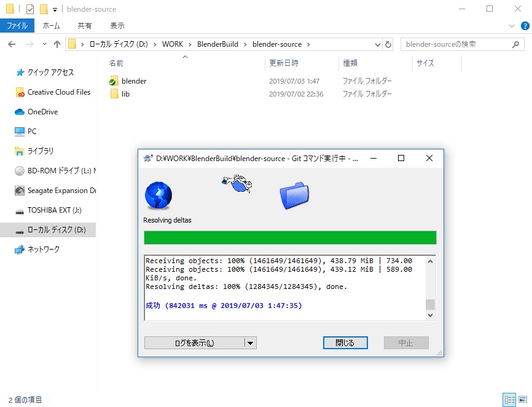532x407 pixels.
Task: Click the Seagate Expansion Drive icon
Action: point(20,191)
